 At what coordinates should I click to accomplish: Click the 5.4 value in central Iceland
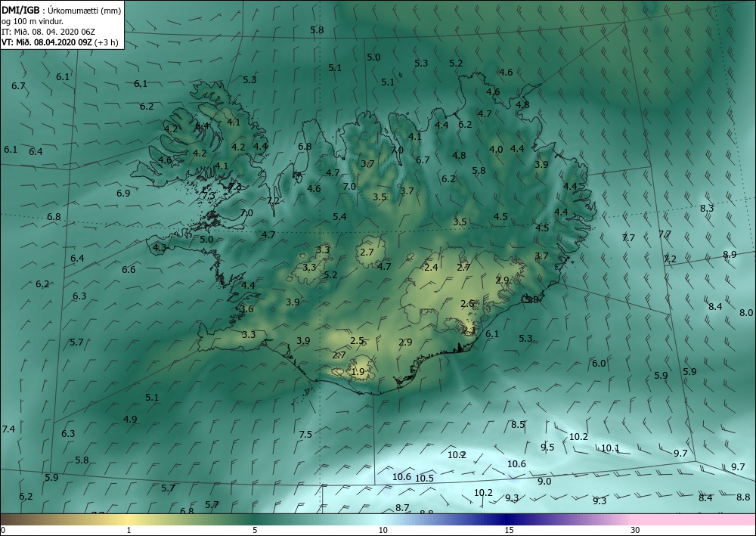(x=339, y=217)
